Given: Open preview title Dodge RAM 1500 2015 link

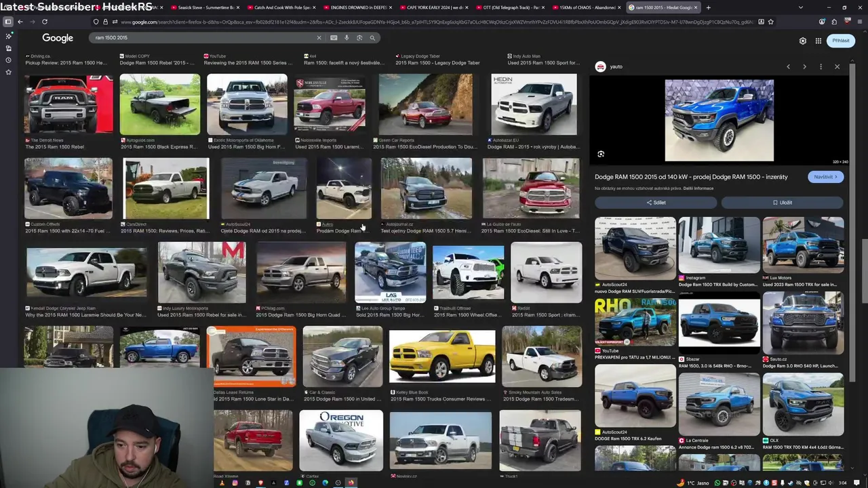Looking at the screenshot, I should 691,177.
